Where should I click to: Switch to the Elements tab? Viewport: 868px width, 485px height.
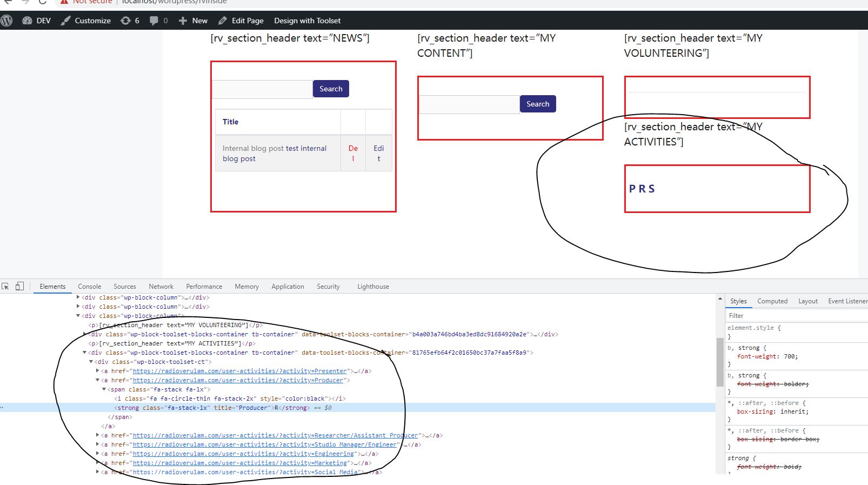[52, 287]
